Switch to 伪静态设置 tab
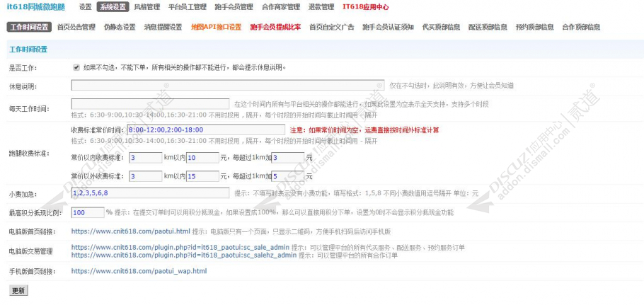The height and width of the screenshot is (305, 644). coord(120,27)
